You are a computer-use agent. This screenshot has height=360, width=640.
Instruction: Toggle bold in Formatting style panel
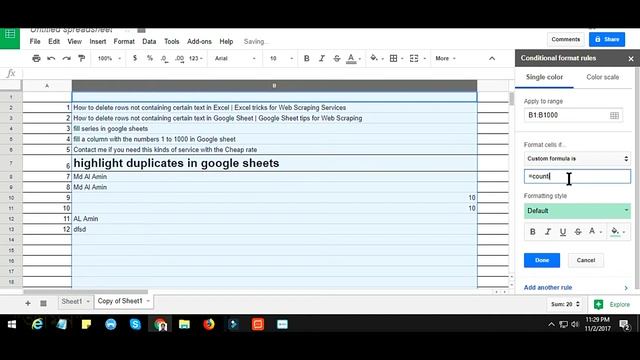pyautogui.click(x=533, y=232)
